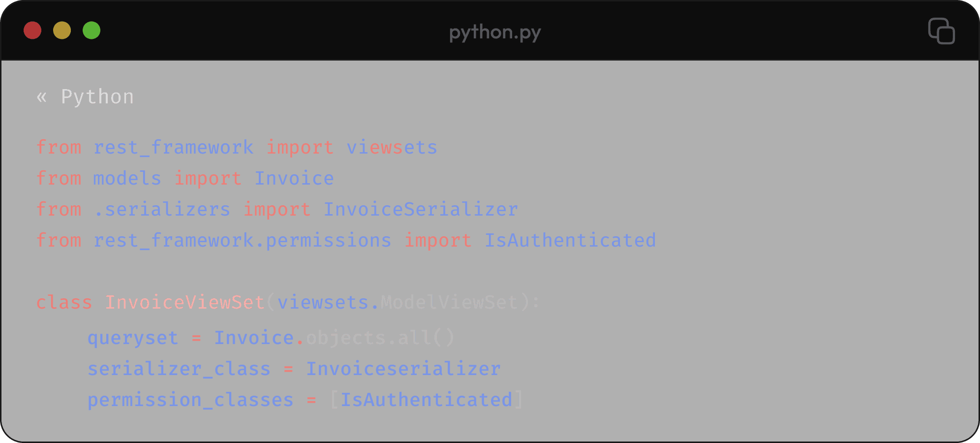Click Invoiceserializer value on serializer_class line
Image resolution: width=980 pixels, height=443 pixels.
click(403, 369)
